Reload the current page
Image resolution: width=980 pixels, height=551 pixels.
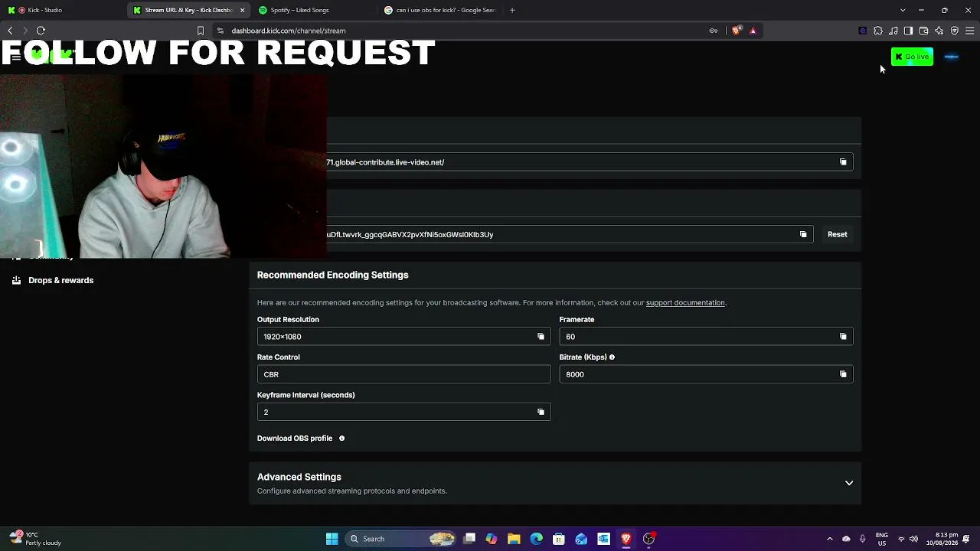pos(41,31)
